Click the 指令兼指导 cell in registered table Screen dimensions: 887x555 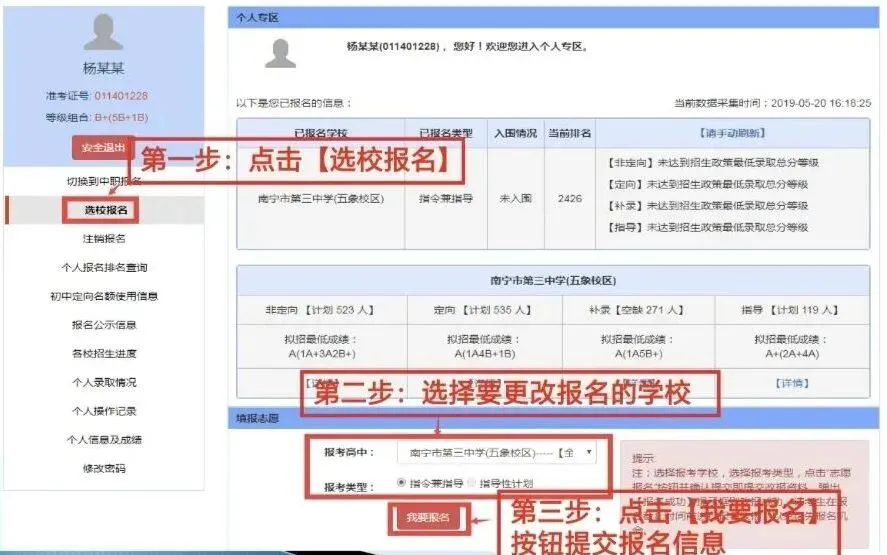coord(446,199)
